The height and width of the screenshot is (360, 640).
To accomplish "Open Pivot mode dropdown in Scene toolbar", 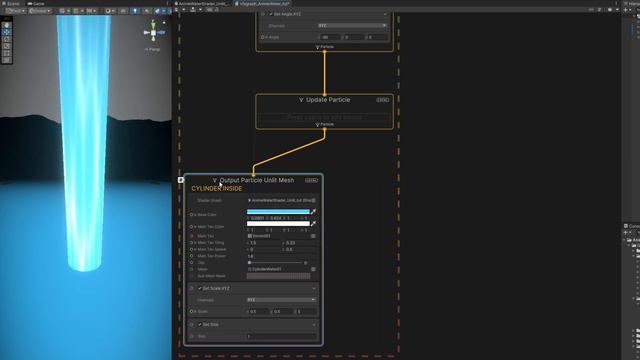I will [x=16, y=11].
